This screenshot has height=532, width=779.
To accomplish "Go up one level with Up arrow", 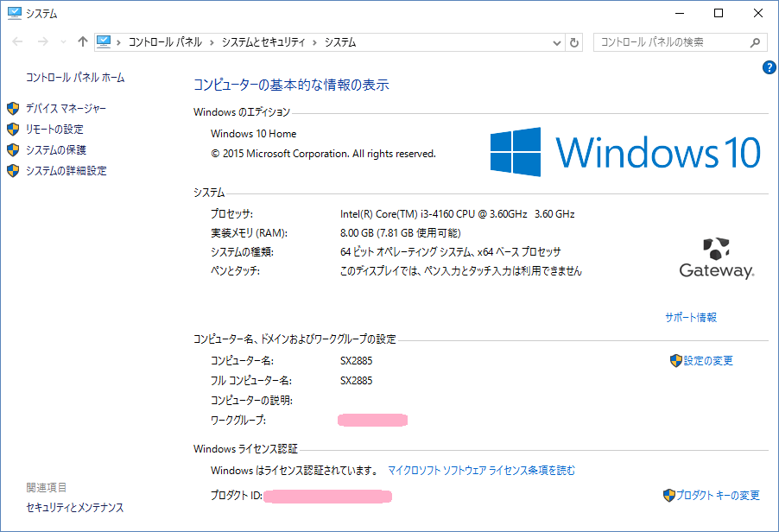I will pyautogui.click(x=82, y=41).
